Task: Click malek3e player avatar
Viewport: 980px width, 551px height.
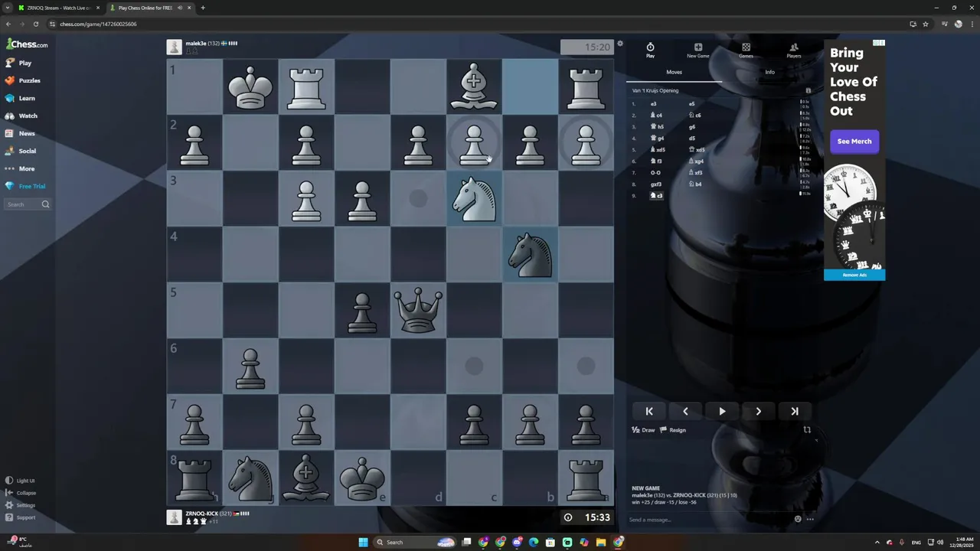Action: (175, 47)
